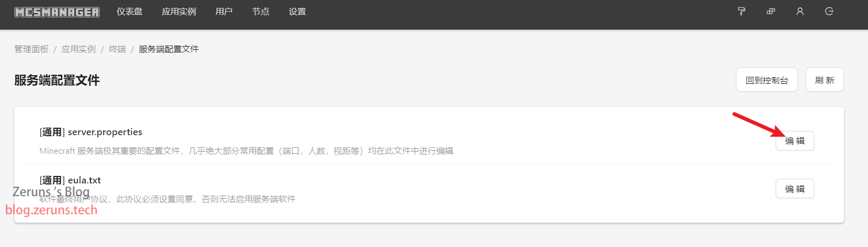Open 设置 in the navigation bar
This screenshot has height=247, width=868.
297,12
